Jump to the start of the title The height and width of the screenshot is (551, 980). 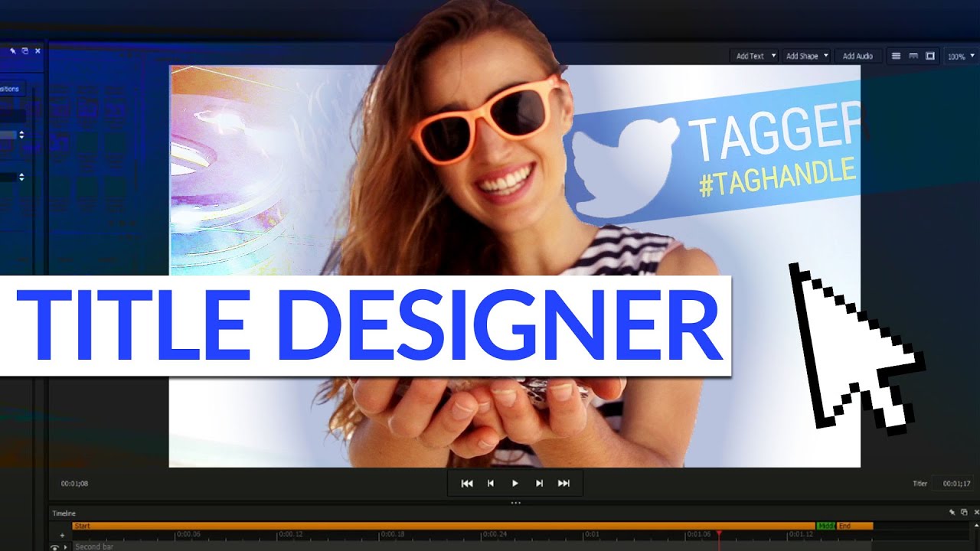pos(466,483)
